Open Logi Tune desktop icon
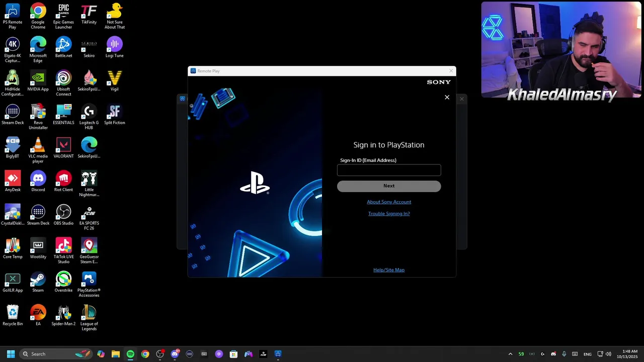Viewport: 644px width, 362px height. pos(115,48)
